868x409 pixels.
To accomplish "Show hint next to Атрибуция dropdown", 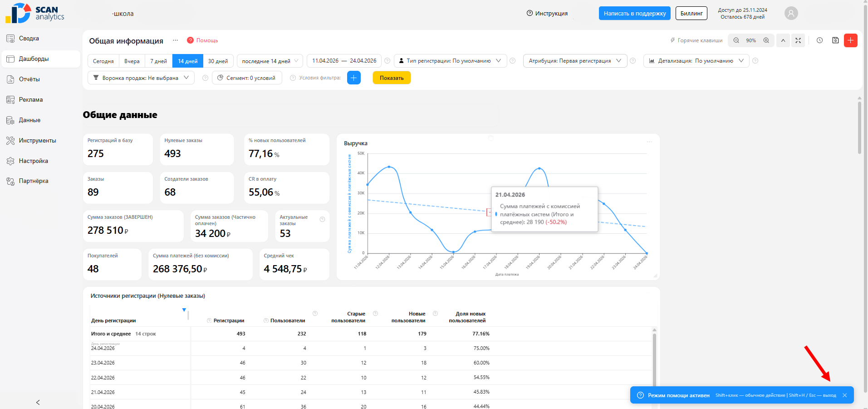I will pos(633,61).
